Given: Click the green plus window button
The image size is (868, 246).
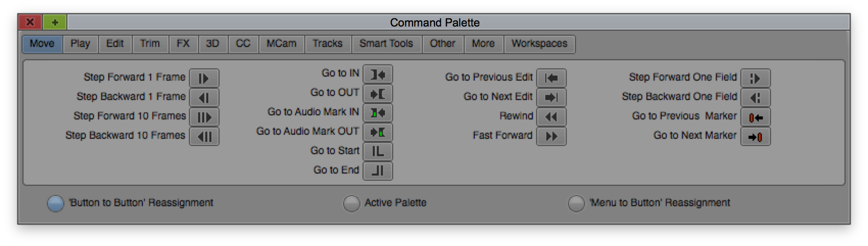Looking at the screenshot, I should pos(55,22).
